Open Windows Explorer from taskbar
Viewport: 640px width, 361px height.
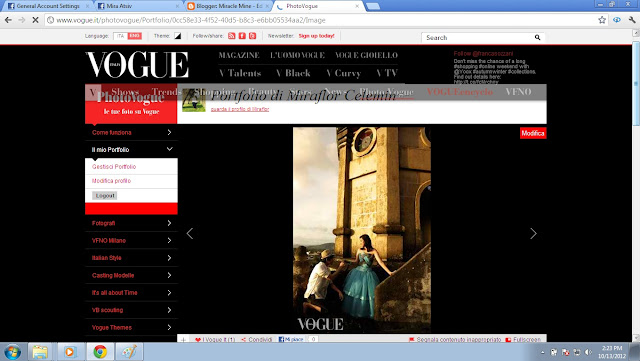click(40, 352)
